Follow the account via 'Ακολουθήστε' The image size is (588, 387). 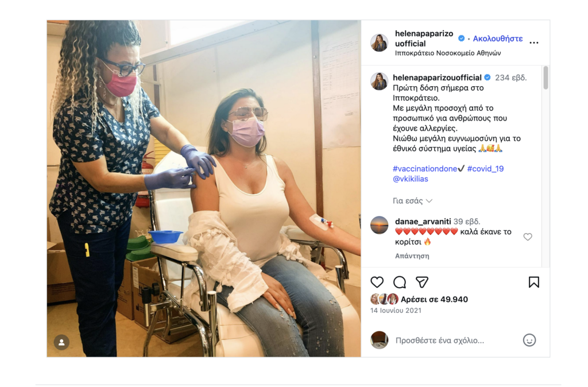click(498, 38)
